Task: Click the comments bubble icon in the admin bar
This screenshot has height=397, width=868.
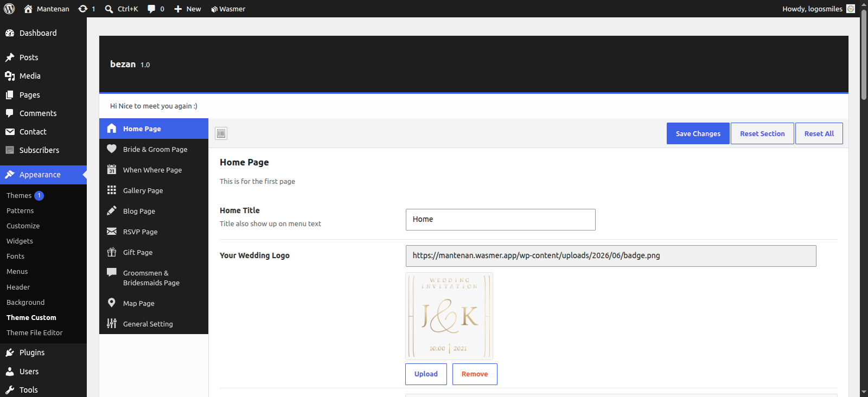Action: click(151, 9)
